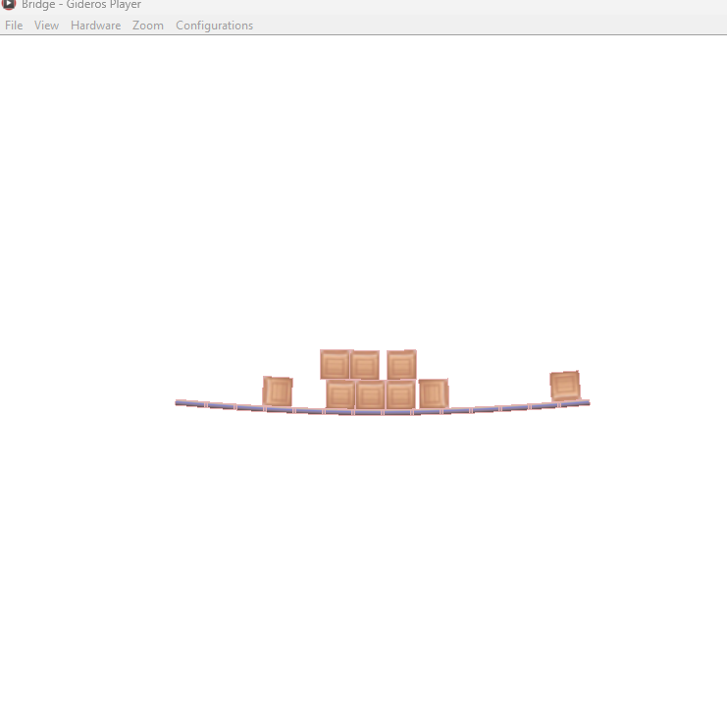Click the separated top-row crate on the right

pyautogui.click(x=401, y=364)
